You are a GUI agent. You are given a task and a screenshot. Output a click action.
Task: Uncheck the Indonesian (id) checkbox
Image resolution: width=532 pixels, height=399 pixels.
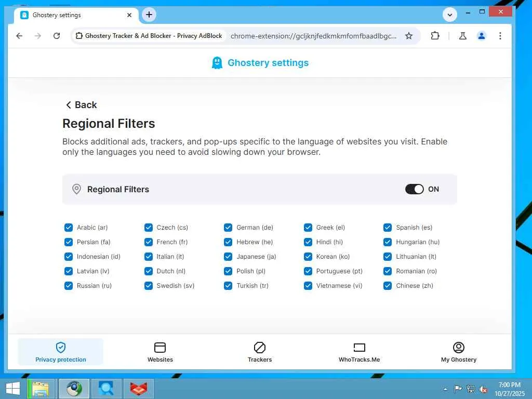click(x=69, y=257)
